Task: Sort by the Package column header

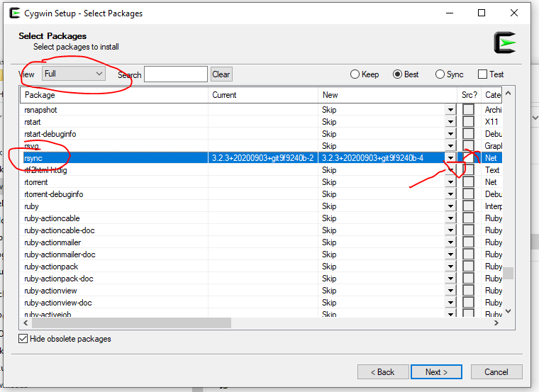Action: point(114,95)
